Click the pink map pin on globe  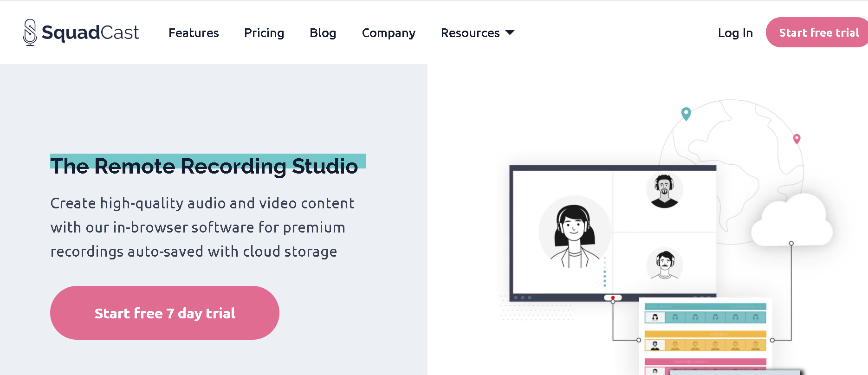click(x=797, y=139)
